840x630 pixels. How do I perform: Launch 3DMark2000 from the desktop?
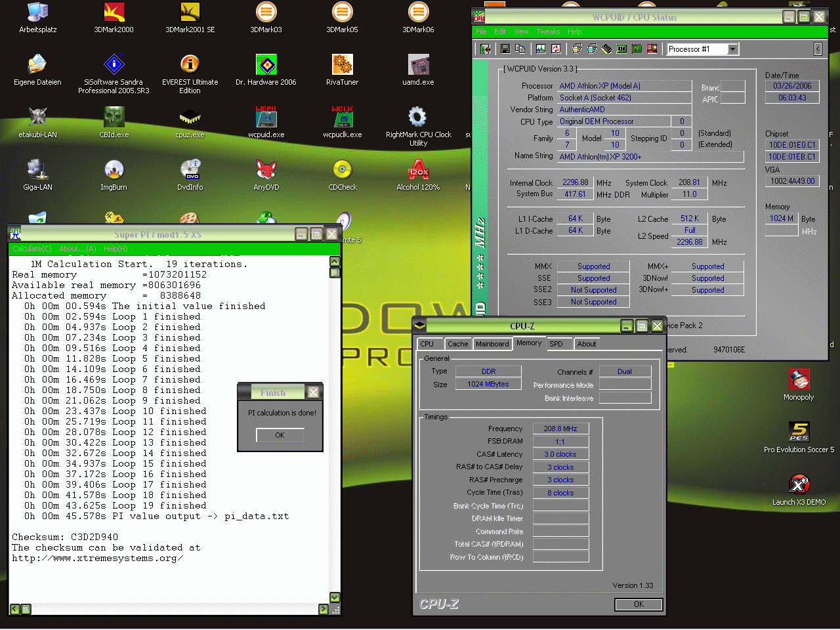114,18
